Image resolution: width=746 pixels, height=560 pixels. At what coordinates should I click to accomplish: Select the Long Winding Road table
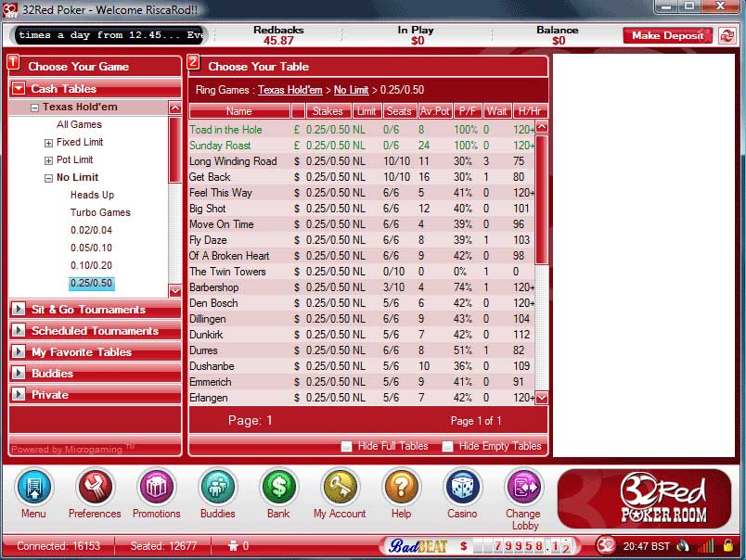362,161
